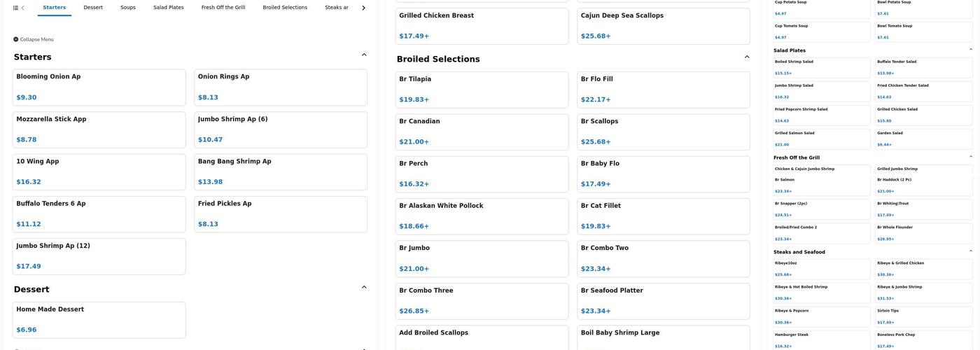Image resolution: width=980 pixels, height=350 pixels.
Task: Choose Br Seafood Platter
Action: pos(663,300)
